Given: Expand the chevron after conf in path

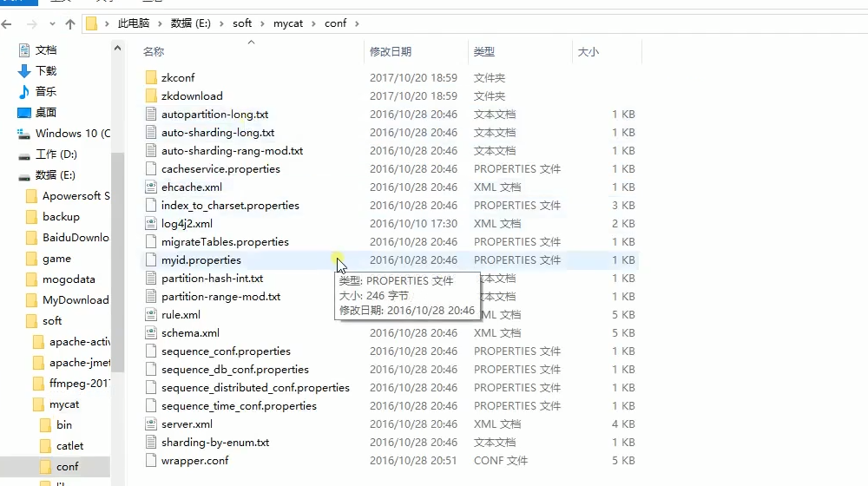Looking at the screenshot, I should 357,23.
